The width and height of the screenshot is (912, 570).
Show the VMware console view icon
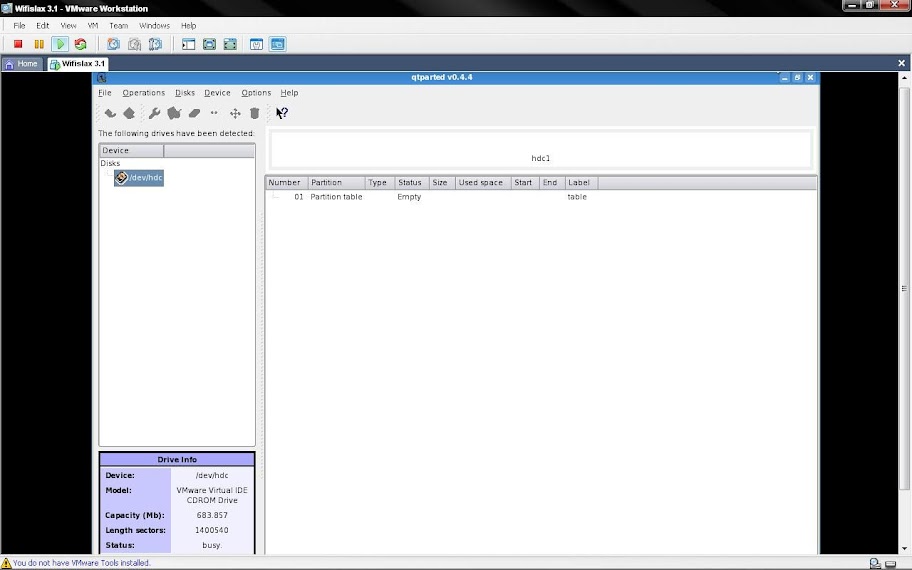pyautogui.click(x=277, y=44)
